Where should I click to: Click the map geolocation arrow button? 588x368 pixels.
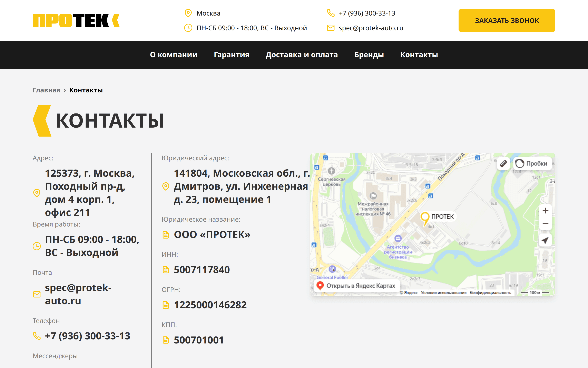(545, 240)
